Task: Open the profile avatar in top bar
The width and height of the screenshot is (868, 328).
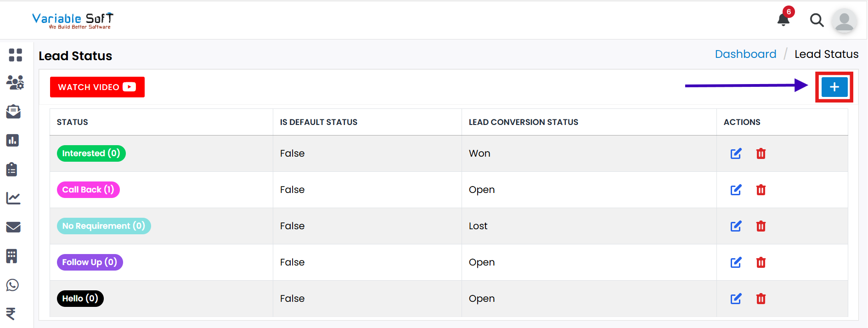Action: pos(844,21)
